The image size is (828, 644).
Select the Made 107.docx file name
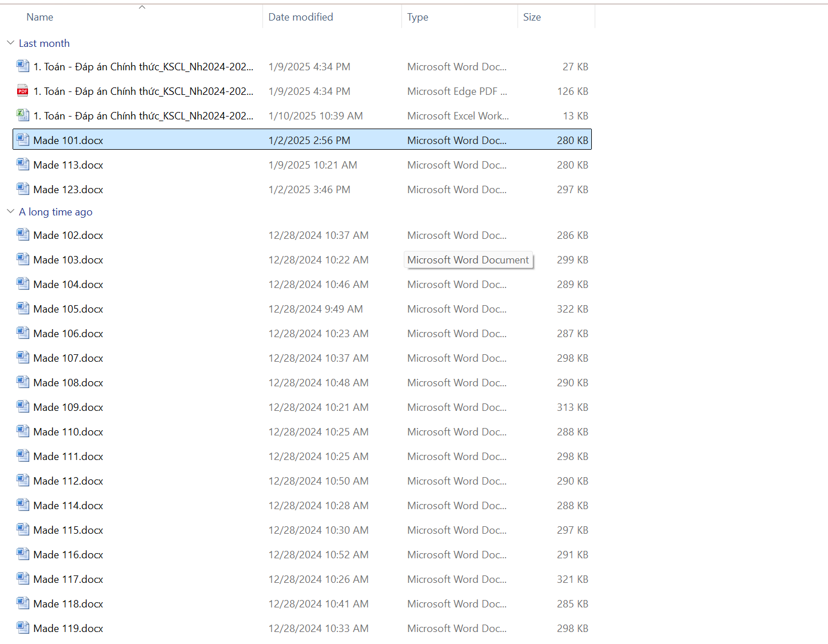(68, 358)
